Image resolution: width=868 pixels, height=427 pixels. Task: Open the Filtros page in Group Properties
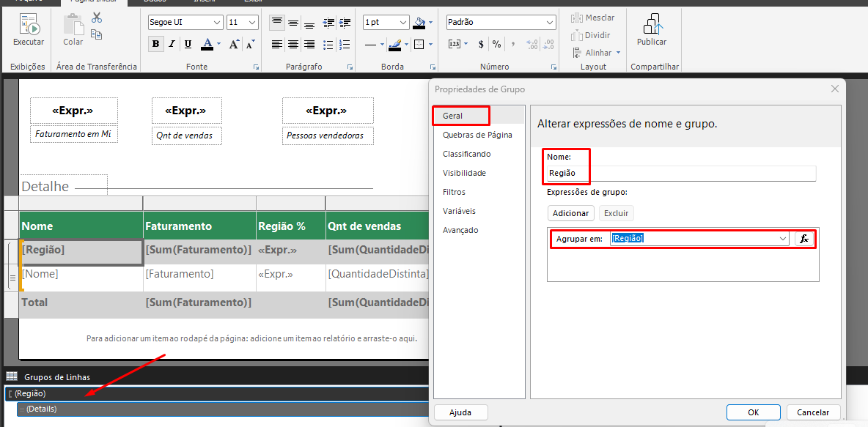pos(454,192)
